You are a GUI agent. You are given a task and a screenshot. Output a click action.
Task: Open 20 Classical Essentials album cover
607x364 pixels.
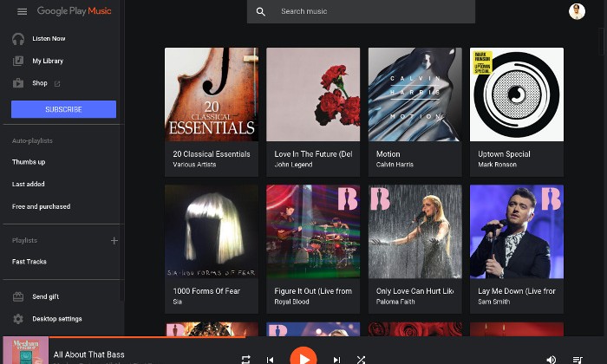pos(212,94)
